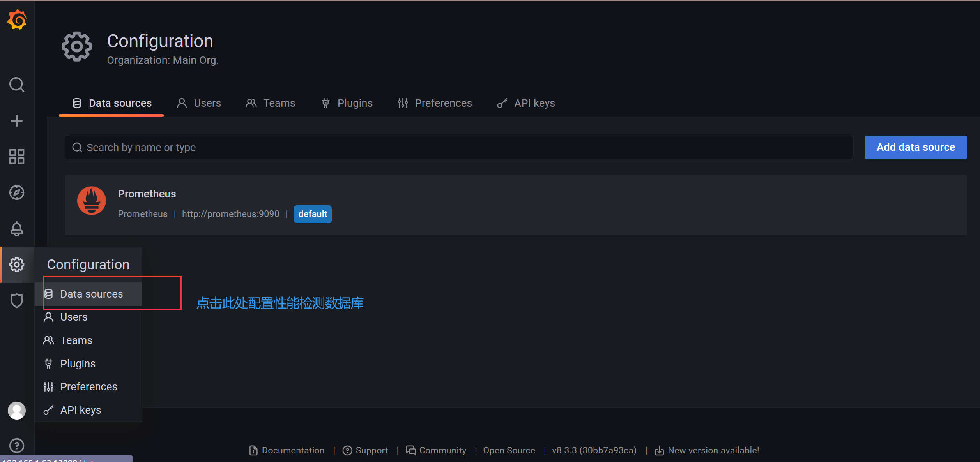
Task: Open the sidebar search icon
Action: pos(17,85)
